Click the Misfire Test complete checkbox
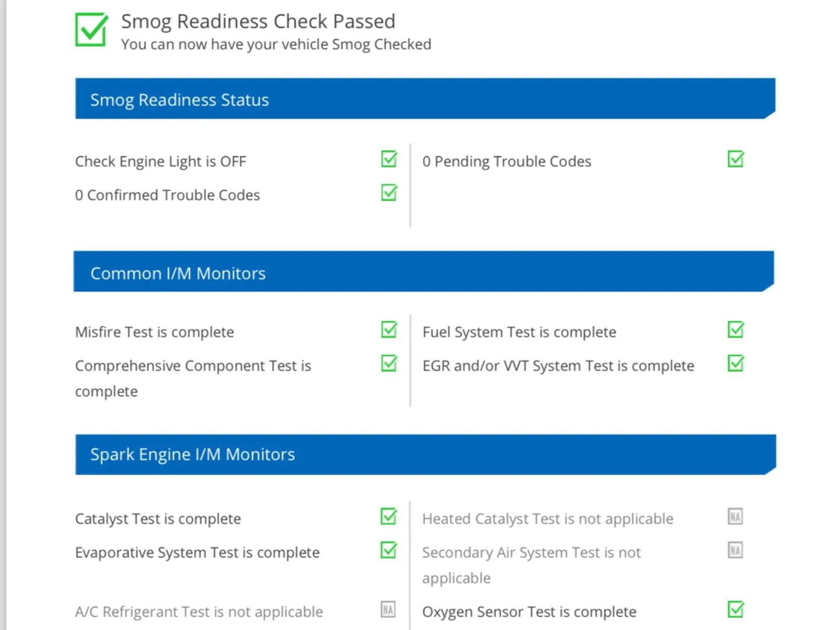The width and height of the screenshot is (840, 630). (x=389, y=330)
